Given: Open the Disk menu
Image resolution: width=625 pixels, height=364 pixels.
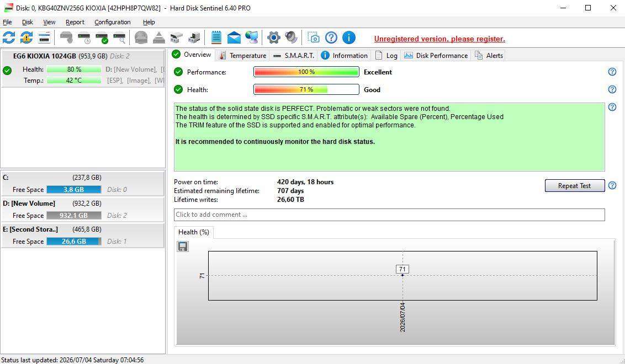Looking at the screenshot, I should pos(28,22).
